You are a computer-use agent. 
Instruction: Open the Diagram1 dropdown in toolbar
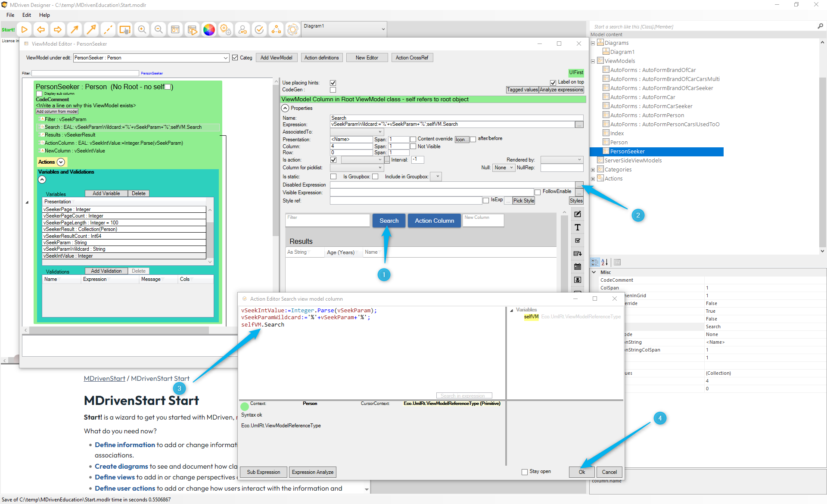383,29
